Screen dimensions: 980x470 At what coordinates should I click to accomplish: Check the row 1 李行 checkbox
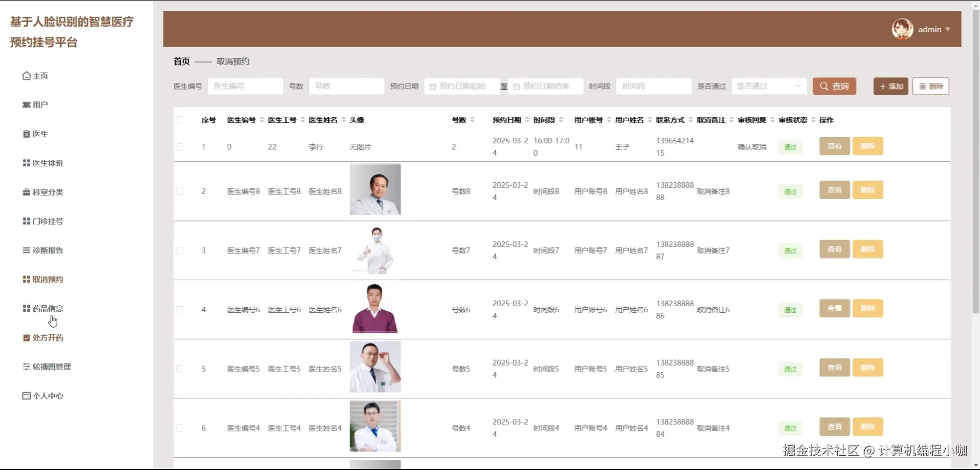pyautogui.click(x=180, y=147)
